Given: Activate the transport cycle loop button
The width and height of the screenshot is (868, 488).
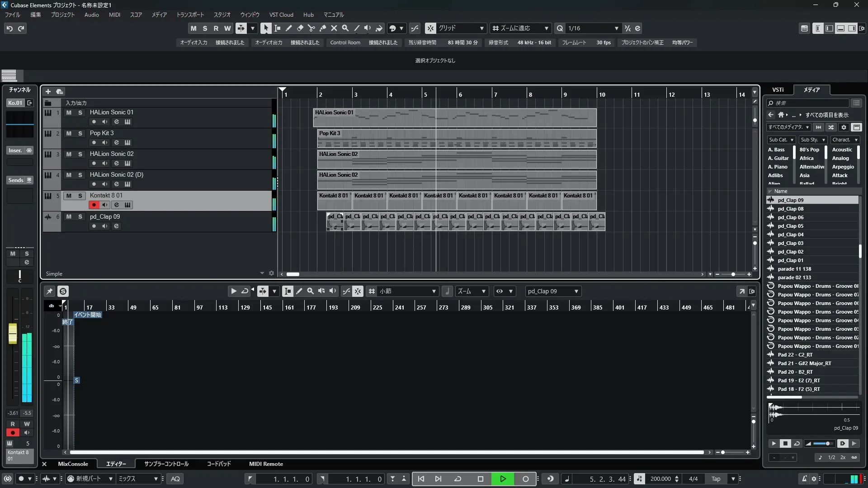Looking at the screenshot, I should [x=458, y=479].
